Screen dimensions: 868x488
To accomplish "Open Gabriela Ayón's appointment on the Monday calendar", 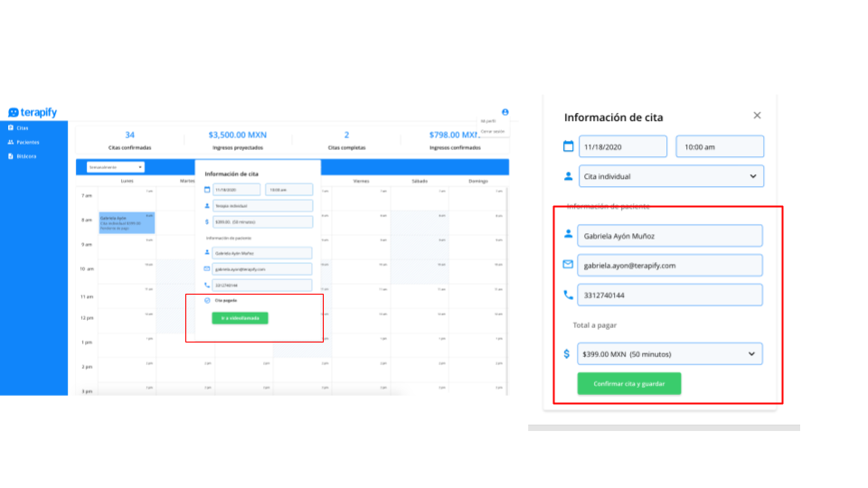I will (x=127, y=222).
